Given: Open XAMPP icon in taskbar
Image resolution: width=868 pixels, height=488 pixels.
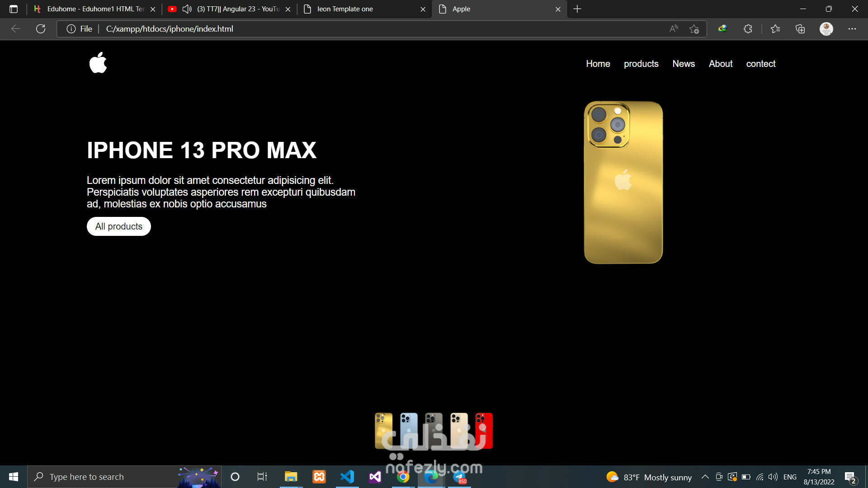Looking at the screenshot, I should pyautogui.click(x=319, y=477).
